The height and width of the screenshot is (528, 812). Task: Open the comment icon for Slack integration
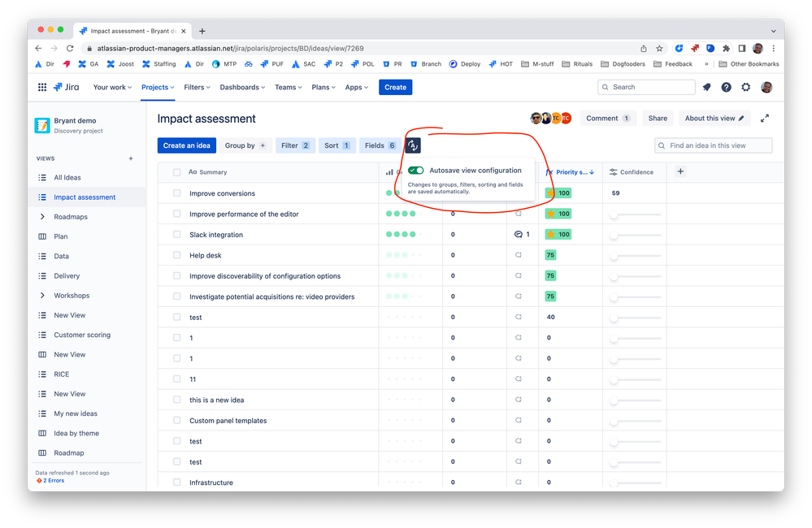click(519, 235)
